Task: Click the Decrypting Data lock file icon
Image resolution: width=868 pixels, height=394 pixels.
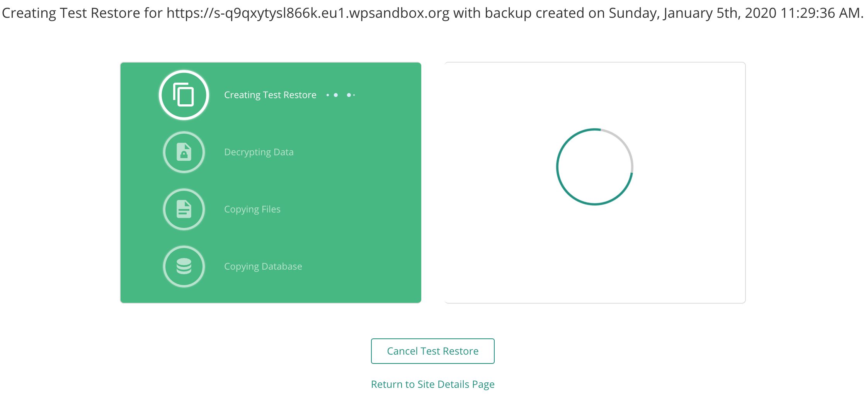Action: click(x=184, y=152)
